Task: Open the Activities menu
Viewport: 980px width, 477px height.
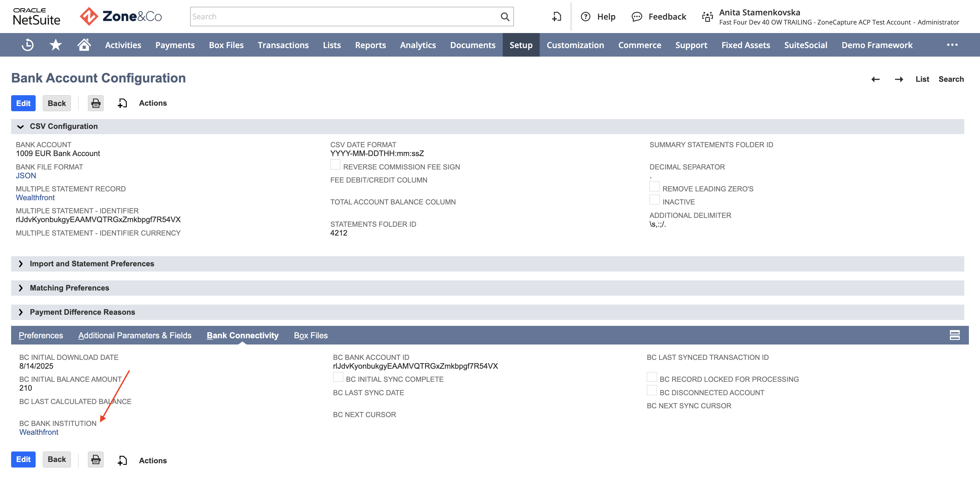Action: pos(123,45)
